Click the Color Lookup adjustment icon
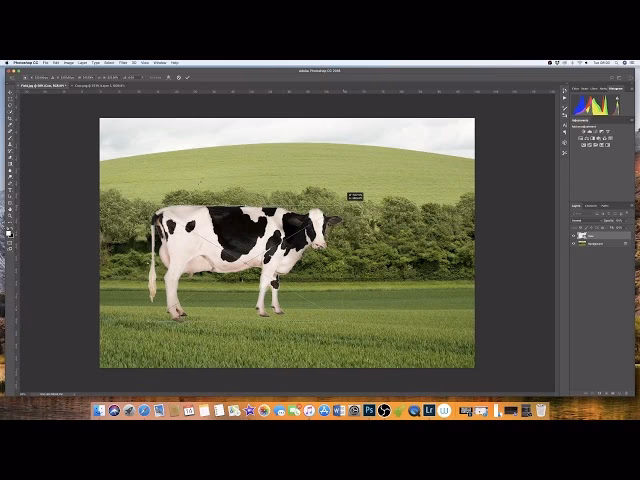This screenshot has height=480, width=640. point(611,138)
